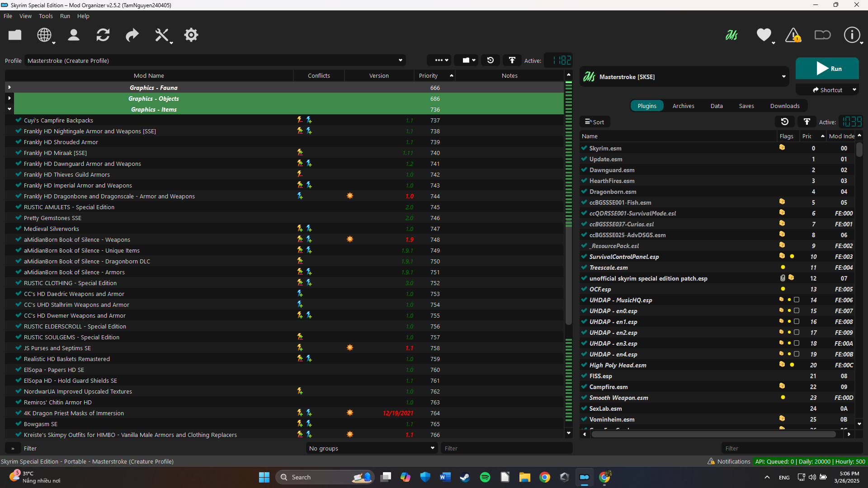Switch to the Downloads tab

(784, 106)
